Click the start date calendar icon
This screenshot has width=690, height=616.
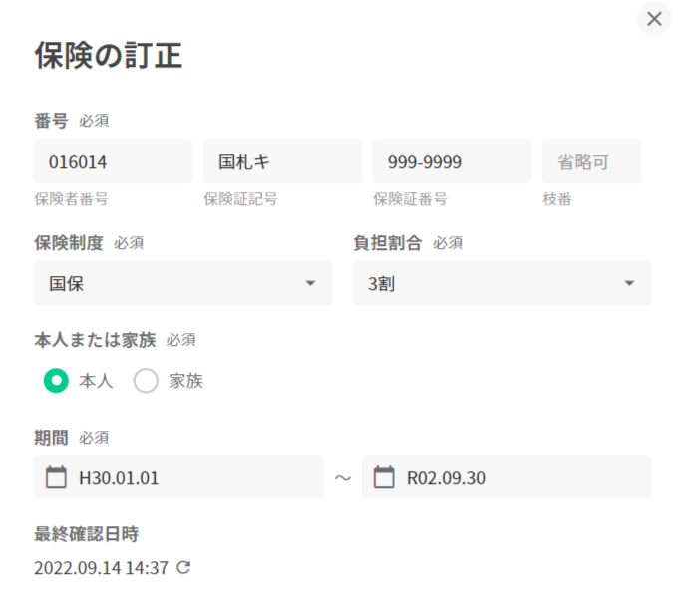[57, 477]
